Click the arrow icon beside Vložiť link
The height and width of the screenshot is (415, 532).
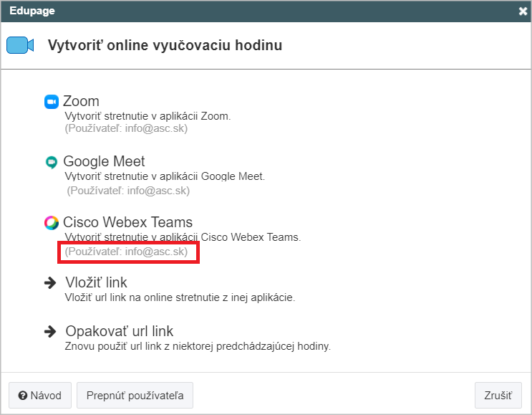pyautogui.click(x=50, y=282)
